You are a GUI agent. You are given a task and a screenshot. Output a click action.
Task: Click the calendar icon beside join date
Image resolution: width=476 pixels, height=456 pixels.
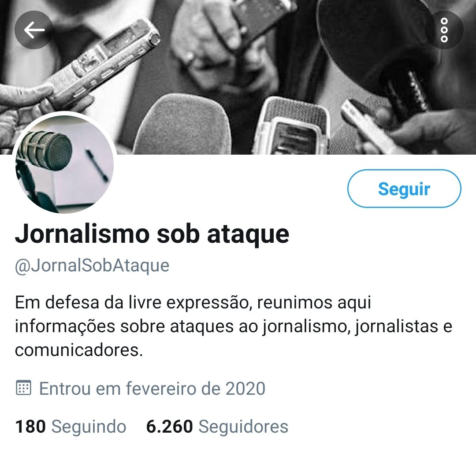23,388
